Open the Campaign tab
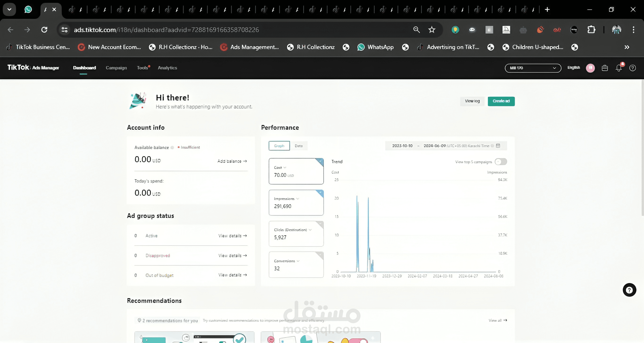The width and height of the screenshot is (644, 343). pyautogui.click(x=116, y=68)
